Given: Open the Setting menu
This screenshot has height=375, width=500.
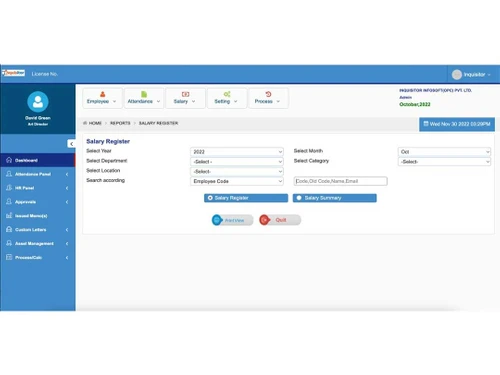Looking at the screenshot, I should tap(227, 98).
